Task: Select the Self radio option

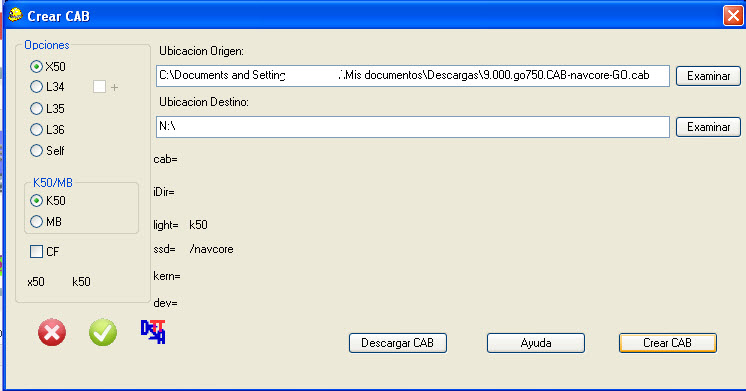Action: click(36, 151)
